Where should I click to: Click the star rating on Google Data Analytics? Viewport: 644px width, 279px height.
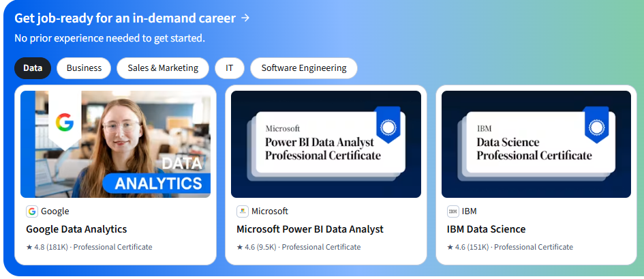(x=47, y=247)
